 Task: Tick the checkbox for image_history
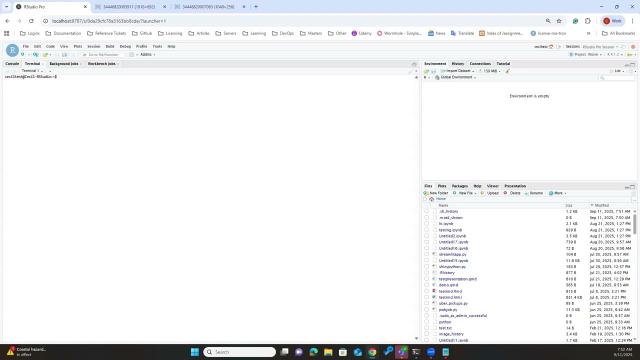tap(427, 334)
